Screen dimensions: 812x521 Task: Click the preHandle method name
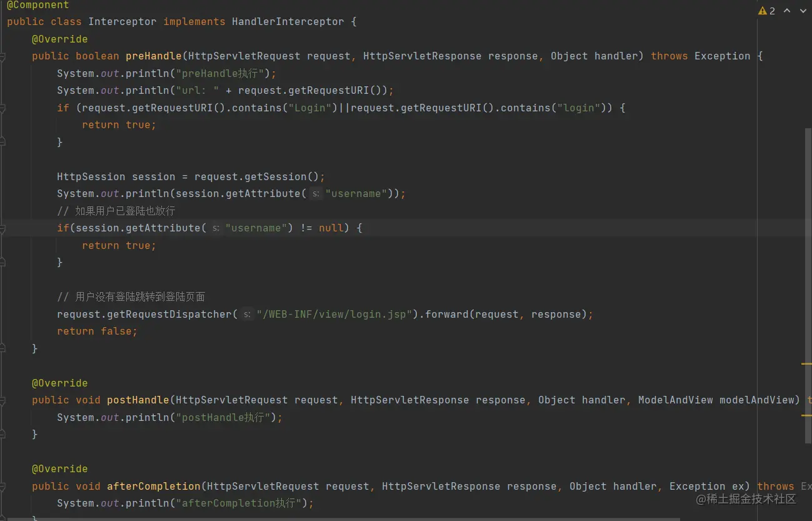click(154, 56)
